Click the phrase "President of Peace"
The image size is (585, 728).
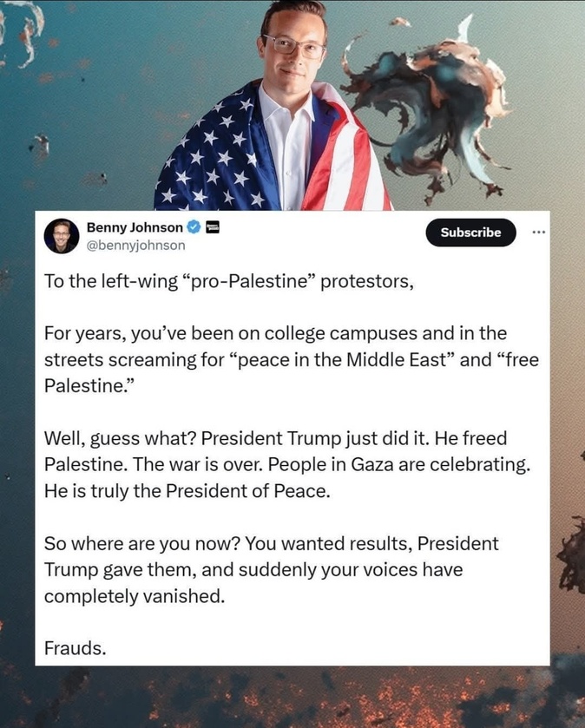(248, 491)
